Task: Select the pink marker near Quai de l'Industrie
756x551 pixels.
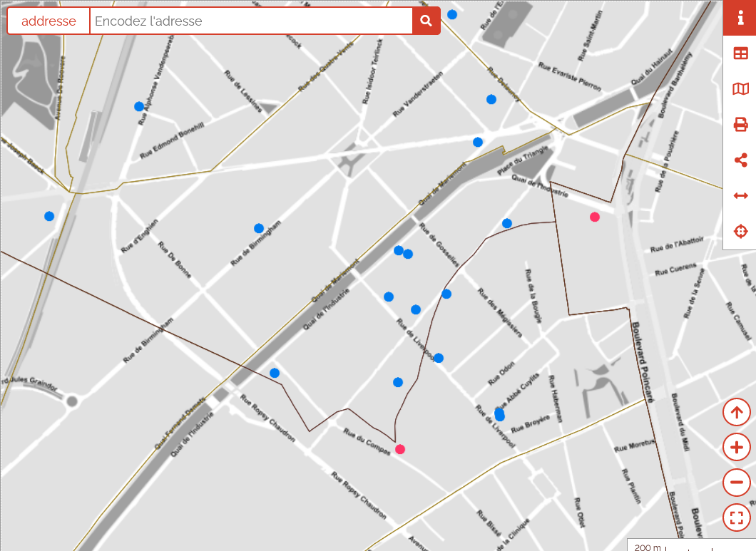Action: pos(595,217)
